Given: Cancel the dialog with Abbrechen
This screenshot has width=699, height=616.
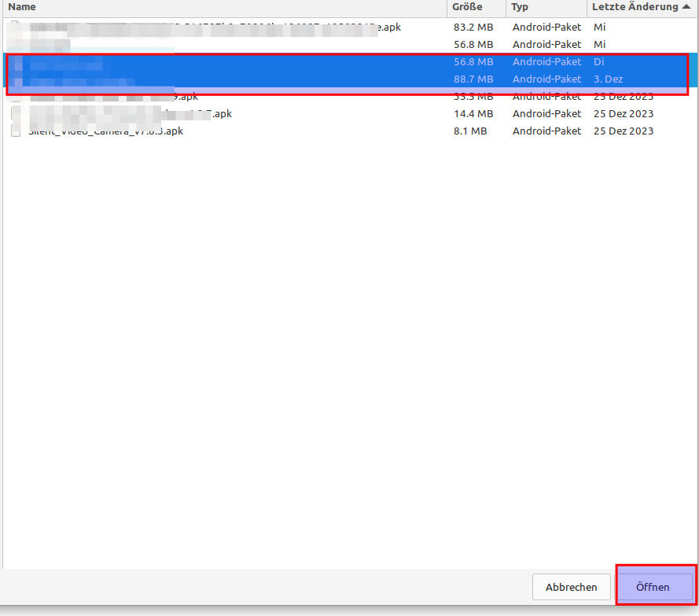Looking at the screenshot, I should (x=572, y=587).
